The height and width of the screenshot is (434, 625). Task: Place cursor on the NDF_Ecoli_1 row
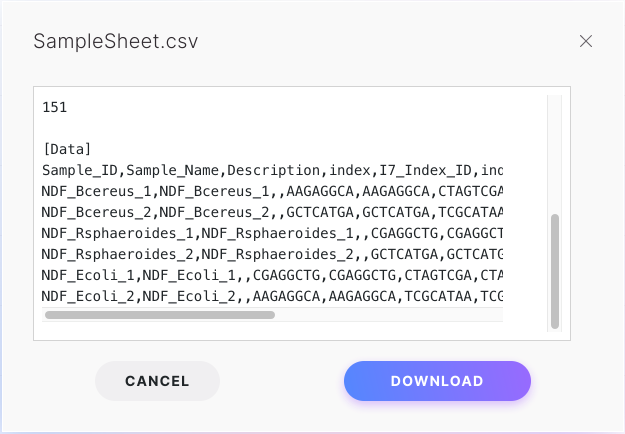pos(270,275)
